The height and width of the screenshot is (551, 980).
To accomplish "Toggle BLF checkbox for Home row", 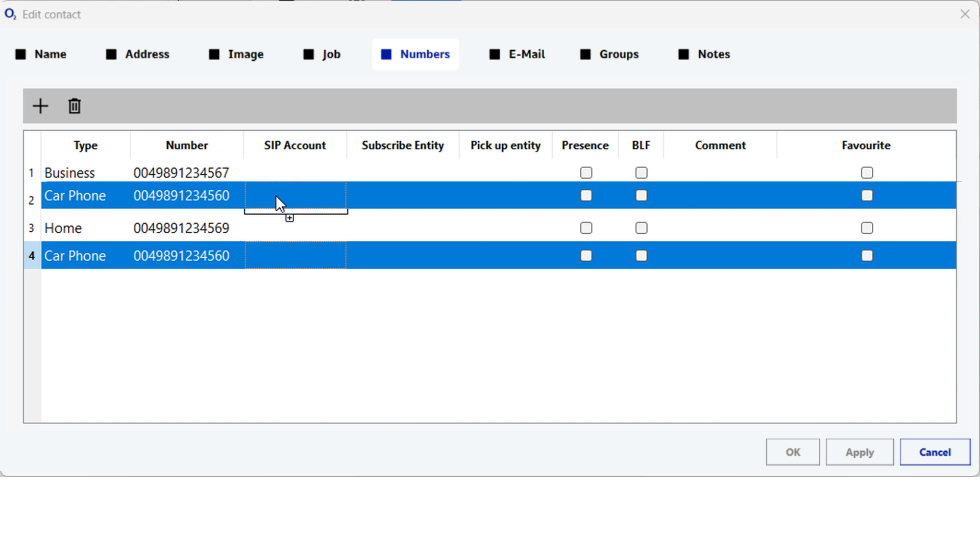I will pos(641,228).
